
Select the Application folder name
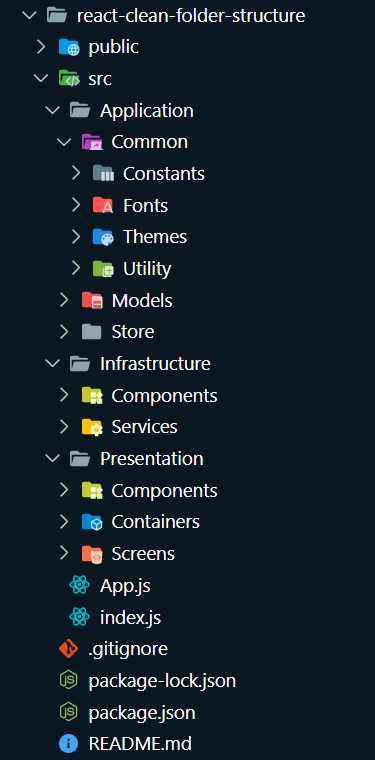tap(147, 111)
